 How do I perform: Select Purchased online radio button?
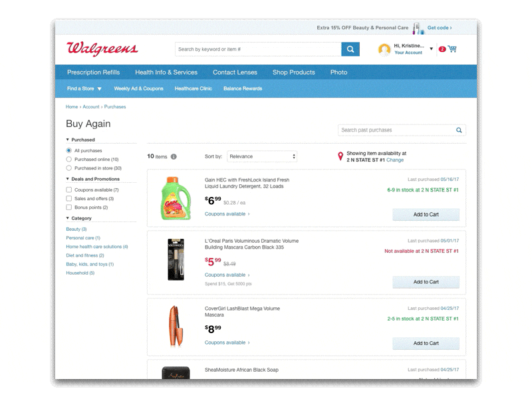pyautogui.click(x=69, y=159)
